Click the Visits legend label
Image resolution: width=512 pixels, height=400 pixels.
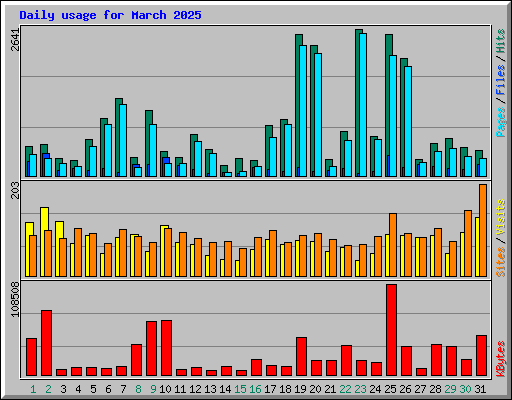coord(501,217)
